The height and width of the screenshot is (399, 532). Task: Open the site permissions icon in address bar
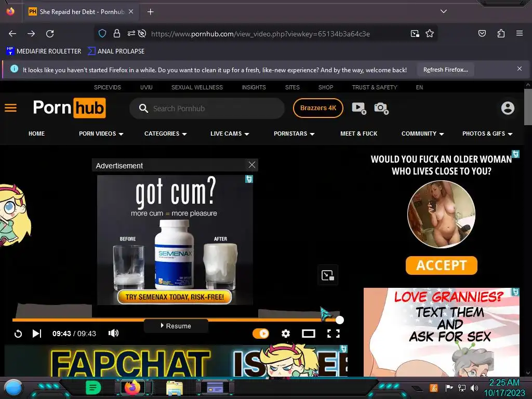point(131,34)
